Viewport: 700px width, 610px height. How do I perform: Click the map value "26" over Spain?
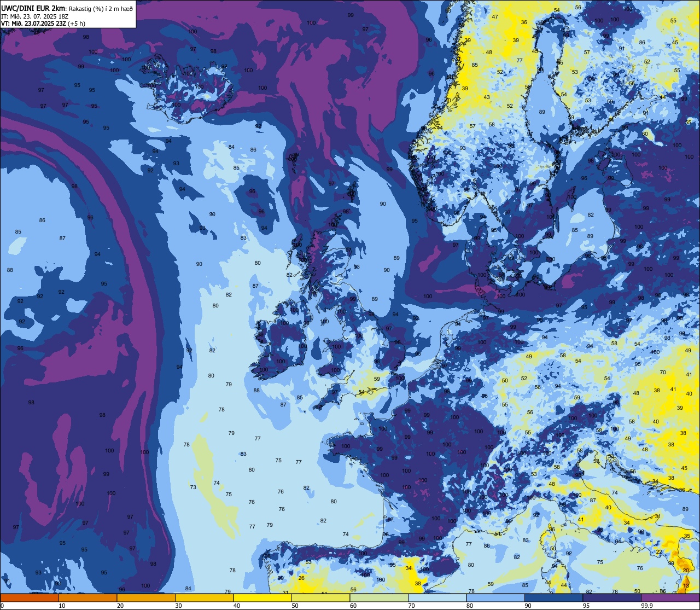[x=301, y=578]
